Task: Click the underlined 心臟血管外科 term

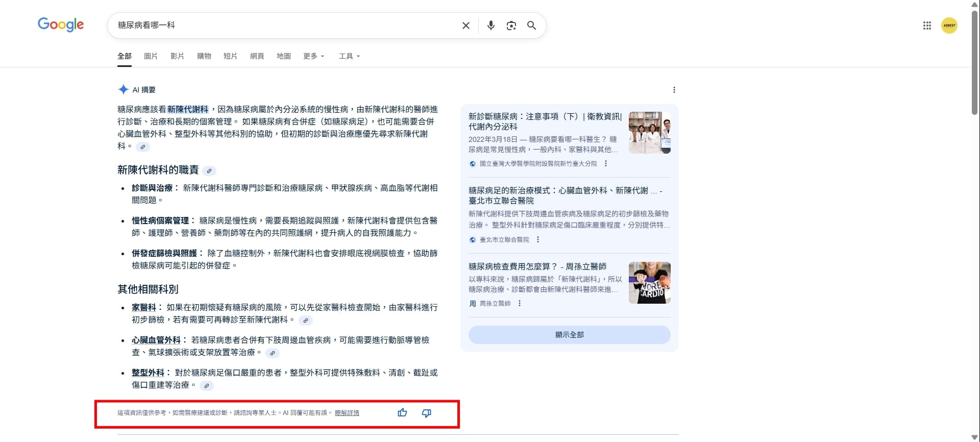Action: click(156, 340)
